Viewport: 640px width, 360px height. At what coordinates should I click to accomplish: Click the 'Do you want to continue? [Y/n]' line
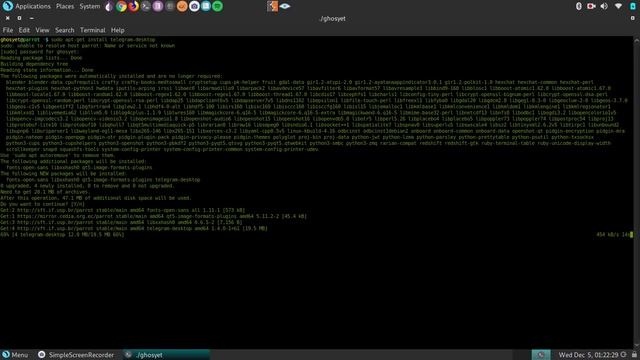(42, 204)
